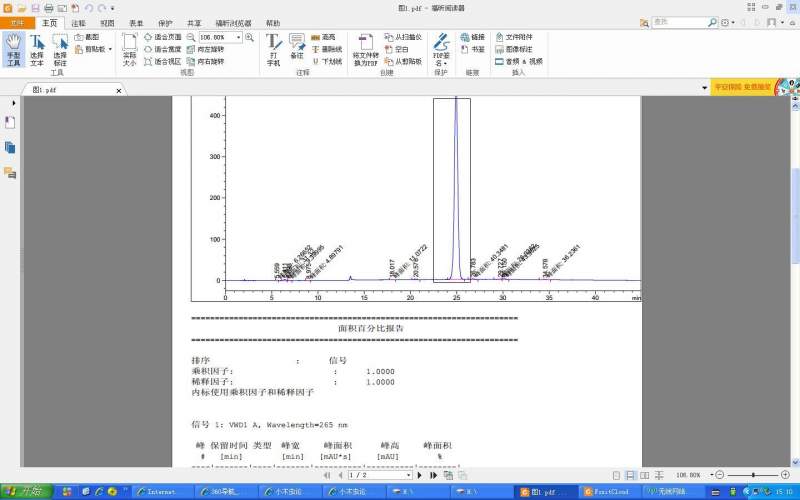Click the search magnifier icon
800x500 pixels.
712,22
